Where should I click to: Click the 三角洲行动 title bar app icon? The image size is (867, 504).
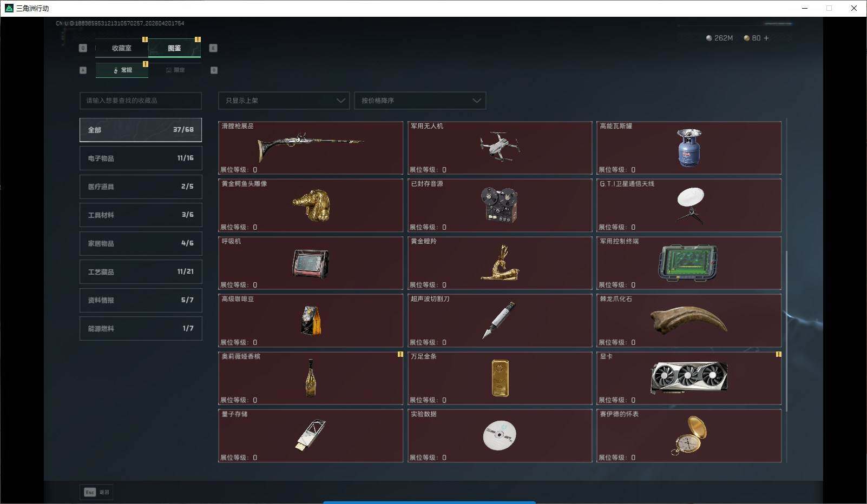pos(9,8)
